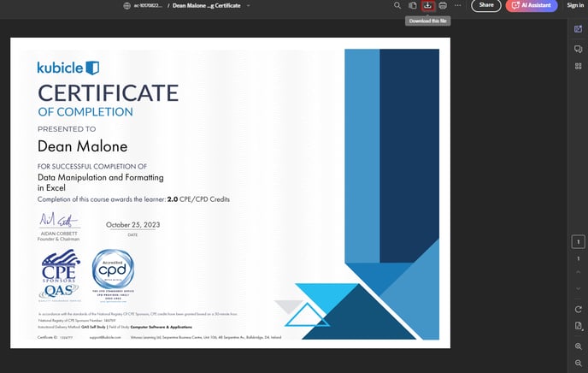
Task: Click the date October 25, 2023
Action: point(132,225)
